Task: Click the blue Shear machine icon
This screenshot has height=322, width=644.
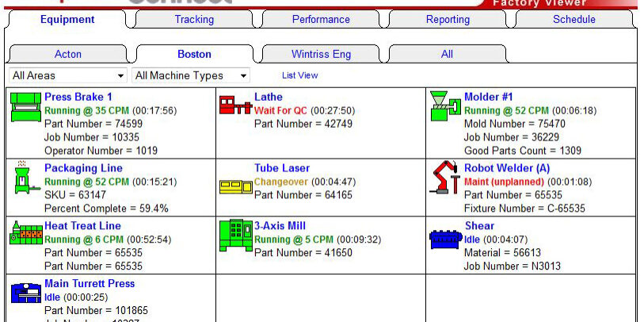Action: pos(445,238)
